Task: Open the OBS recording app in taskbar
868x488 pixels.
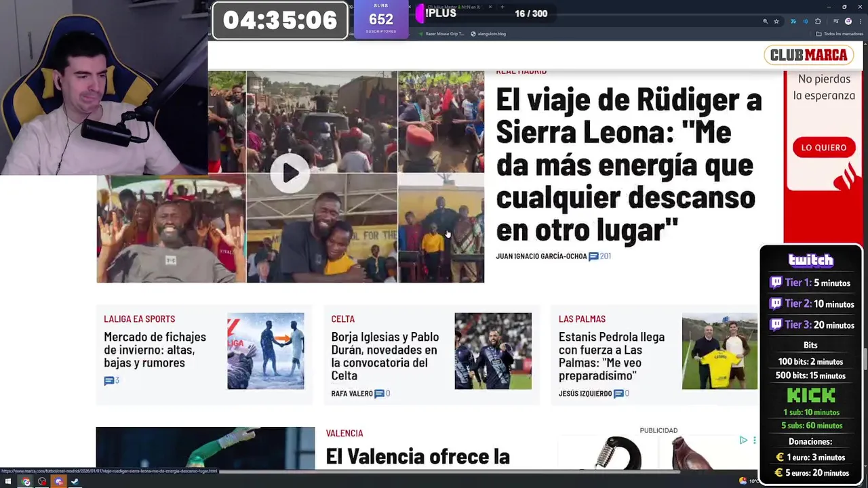Action: [x=41, y=482]
